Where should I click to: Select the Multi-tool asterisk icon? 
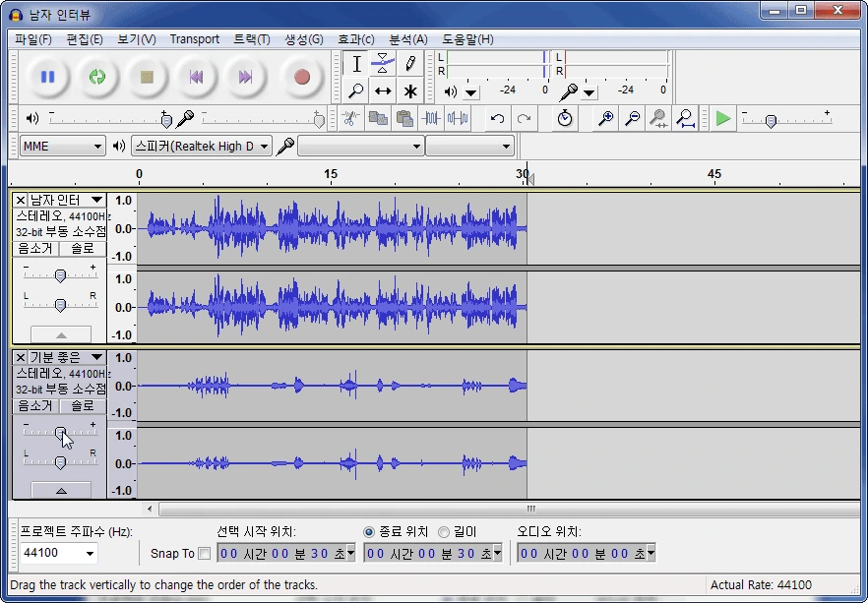click(x=409, y=91)
